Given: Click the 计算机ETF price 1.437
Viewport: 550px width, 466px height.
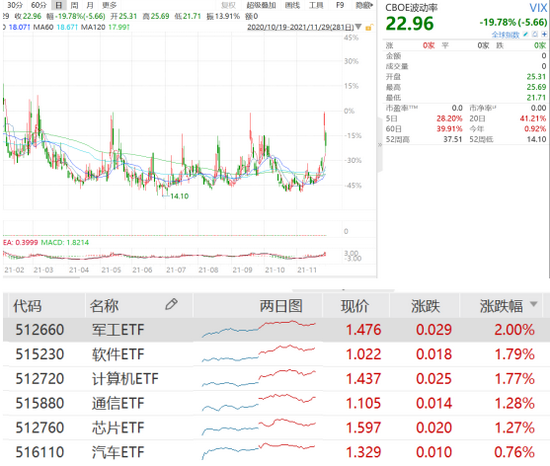Looking at the screenshot, I should click(x=363, y=379).
